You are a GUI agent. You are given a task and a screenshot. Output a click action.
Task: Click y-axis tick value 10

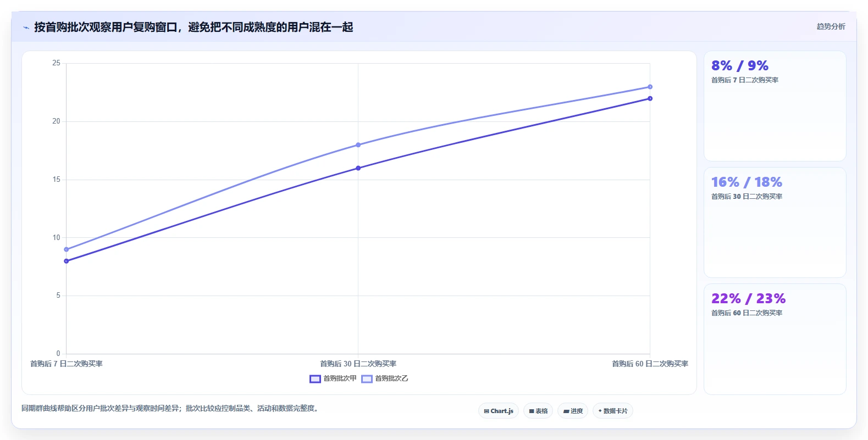tap(56, 238)
